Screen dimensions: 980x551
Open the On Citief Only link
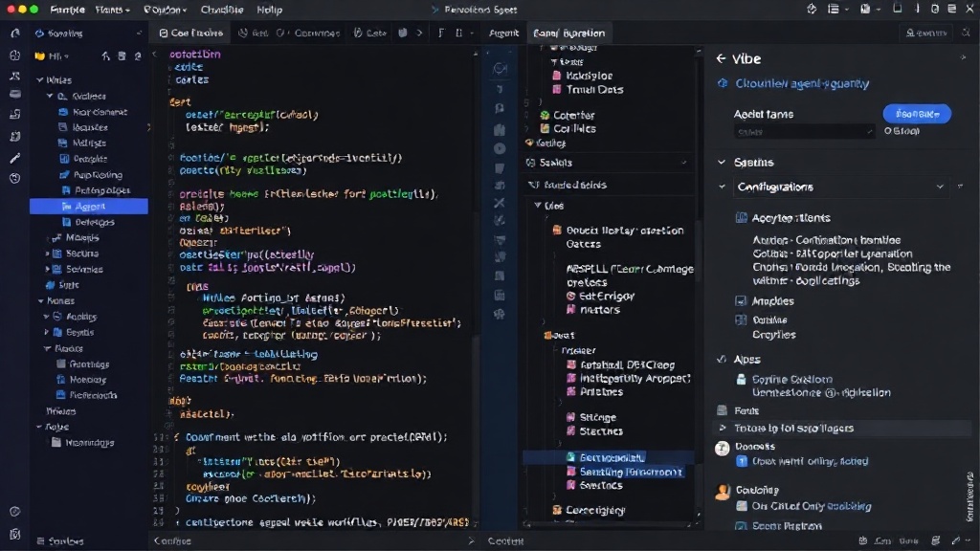812,506
